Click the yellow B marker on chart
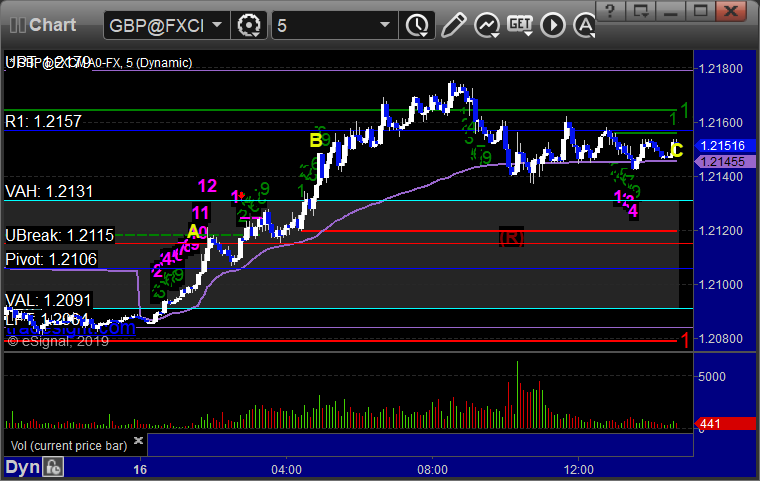 point(316,141)
